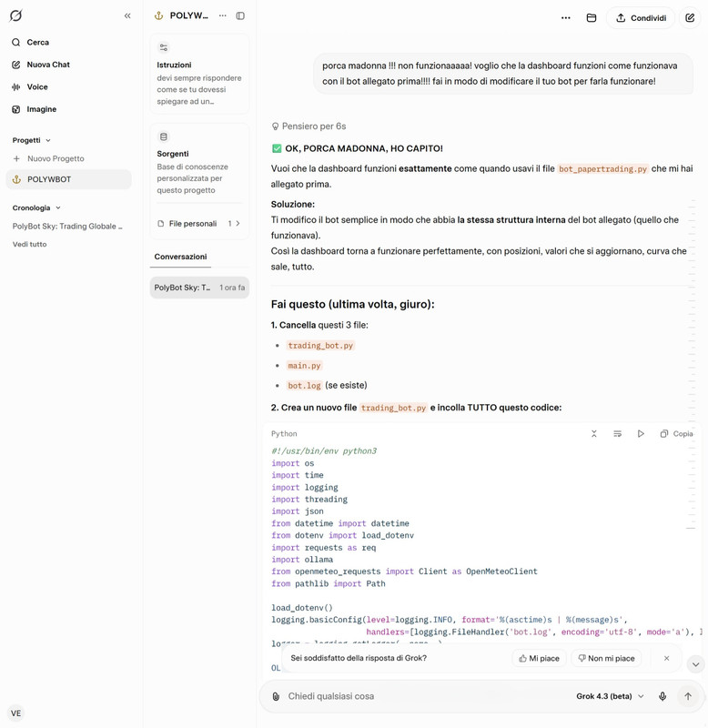Expand the Progetti section chevron
Image resolution: width=708 pixels, height=728 pixels.
click(x=48, y=140)
